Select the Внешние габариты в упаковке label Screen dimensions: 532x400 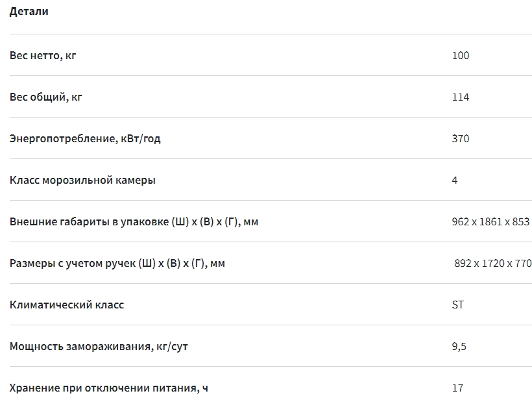[x=134, y=221]
